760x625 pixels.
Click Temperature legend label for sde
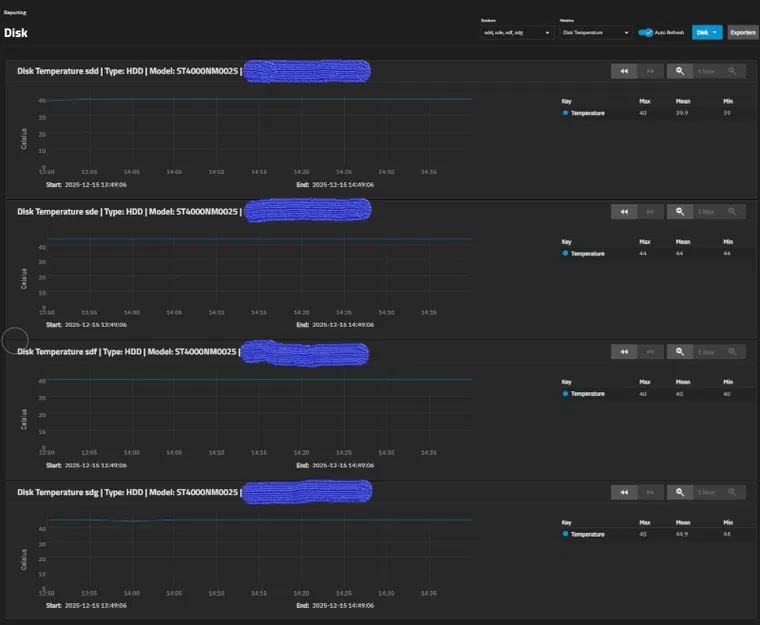tap(587, 254)
